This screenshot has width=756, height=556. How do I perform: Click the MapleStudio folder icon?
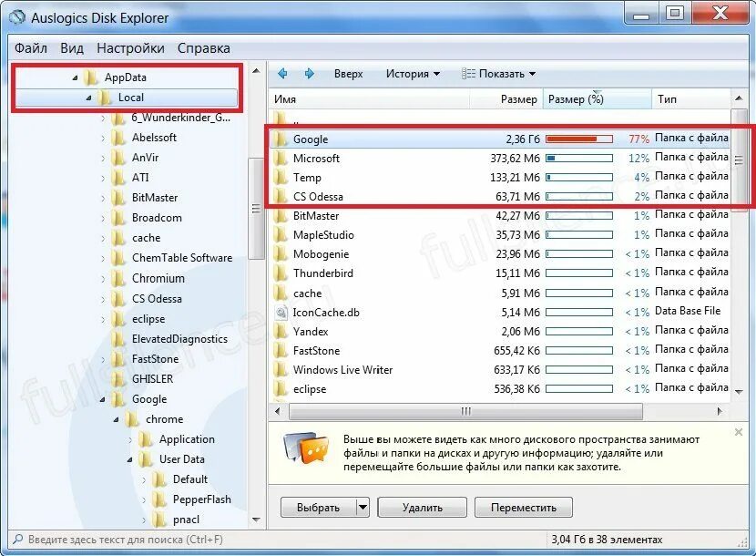pyautogui.click(x=281, y=235)
